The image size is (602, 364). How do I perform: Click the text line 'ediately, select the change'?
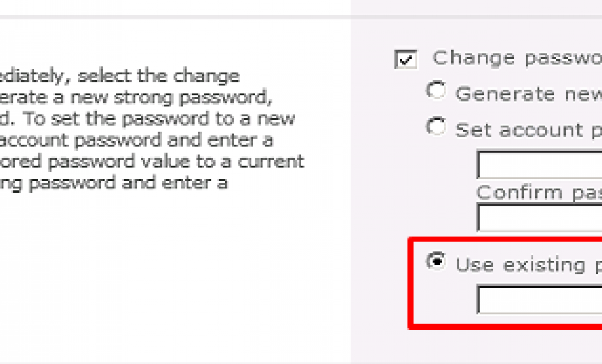(120, 76)
